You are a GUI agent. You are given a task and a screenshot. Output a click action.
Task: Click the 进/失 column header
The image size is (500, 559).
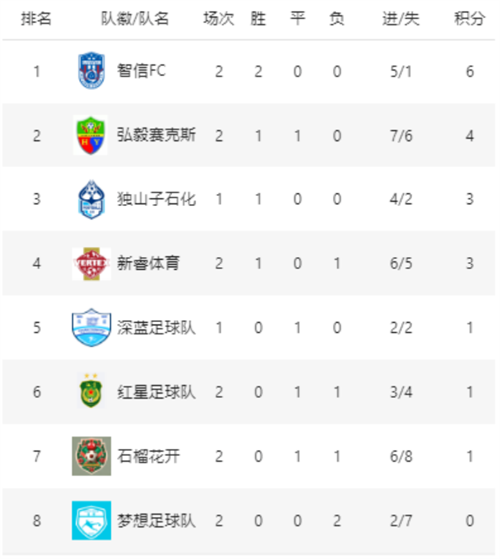tap(401, 19)
